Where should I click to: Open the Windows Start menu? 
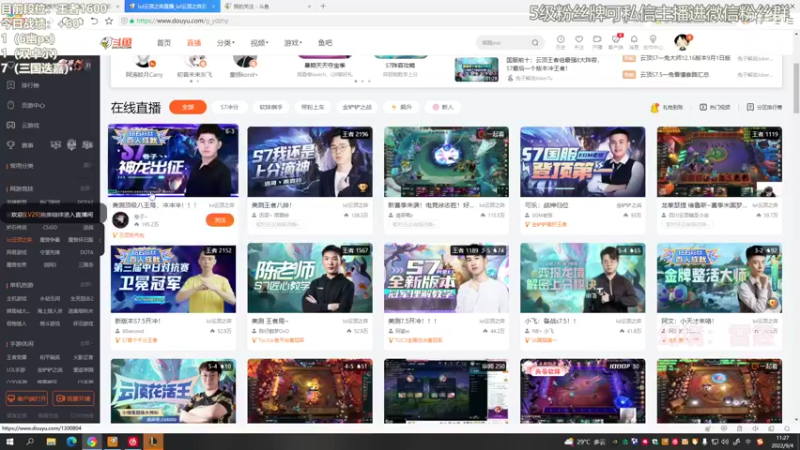pos(9,442)
